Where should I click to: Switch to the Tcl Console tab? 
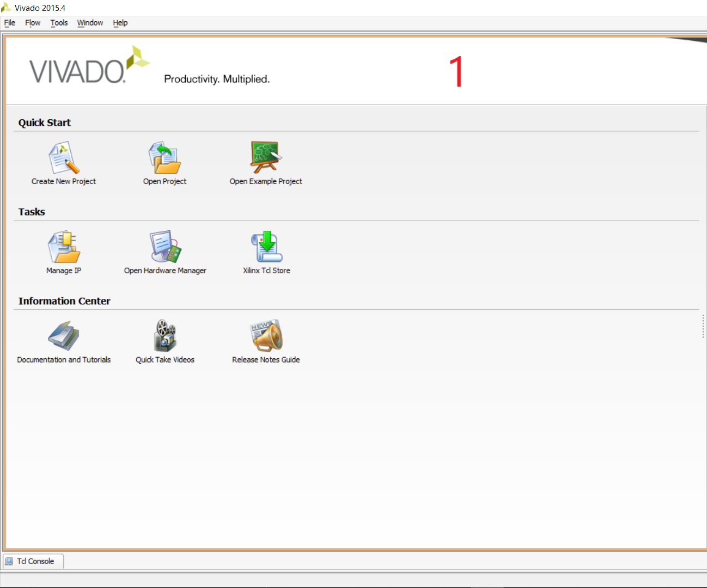(34, 561)
